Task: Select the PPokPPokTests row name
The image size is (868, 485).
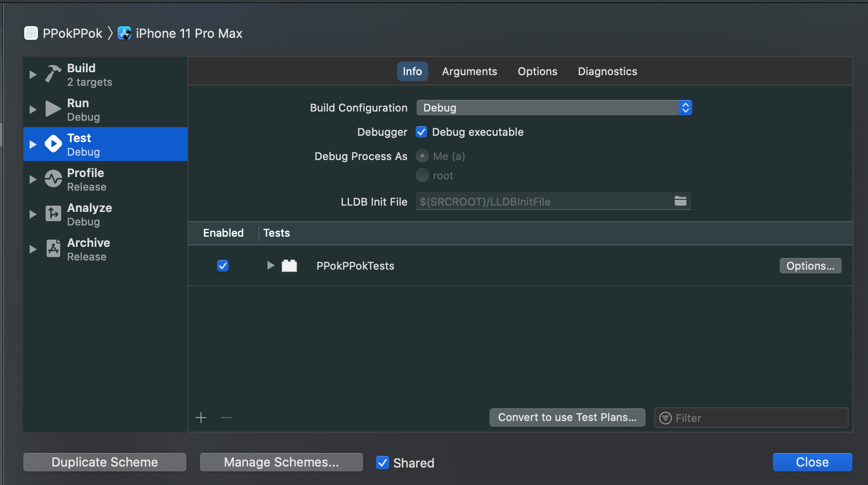Action: click(355, 266)
